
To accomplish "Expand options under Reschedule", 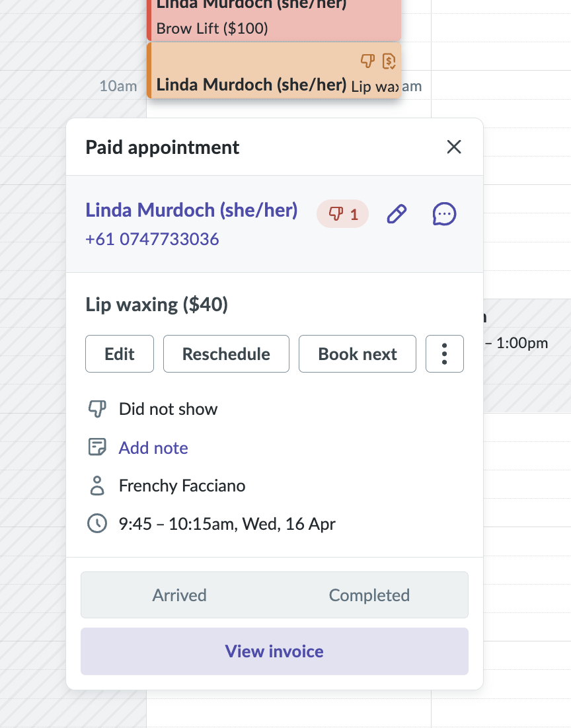I will (226, 354).
